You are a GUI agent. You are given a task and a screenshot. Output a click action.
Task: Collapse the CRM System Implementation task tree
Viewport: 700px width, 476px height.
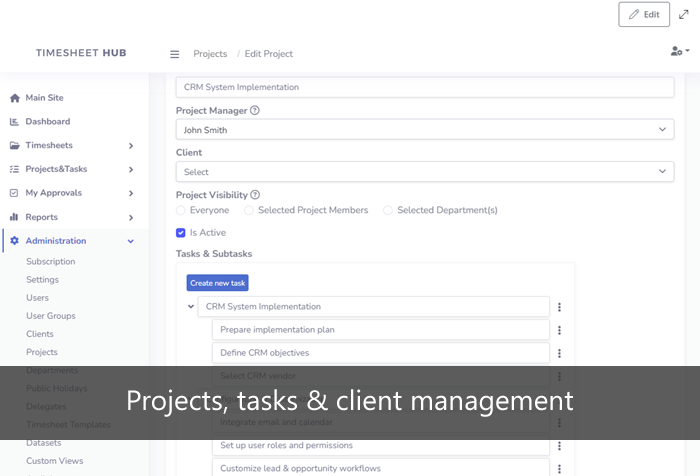coord(191,307)
